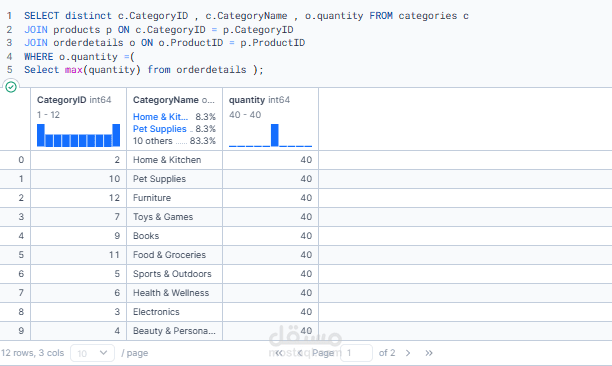Click the CategoryID histogram chart
The height and width of the screenshot is (366, 612).
[78, 135]
